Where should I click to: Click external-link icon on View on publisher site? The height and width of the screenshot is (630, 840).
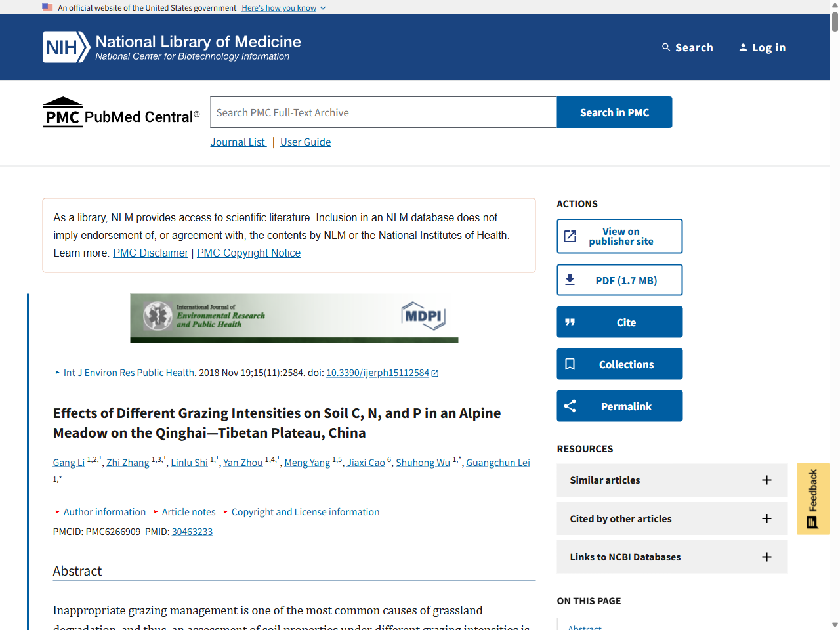570,236
